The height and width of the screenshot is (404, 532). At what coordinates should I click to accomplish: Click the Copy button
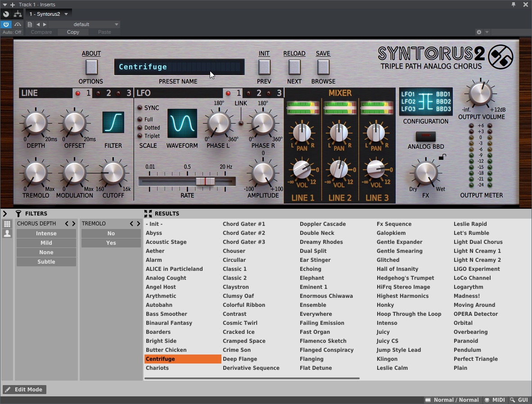tap(73, 32)
